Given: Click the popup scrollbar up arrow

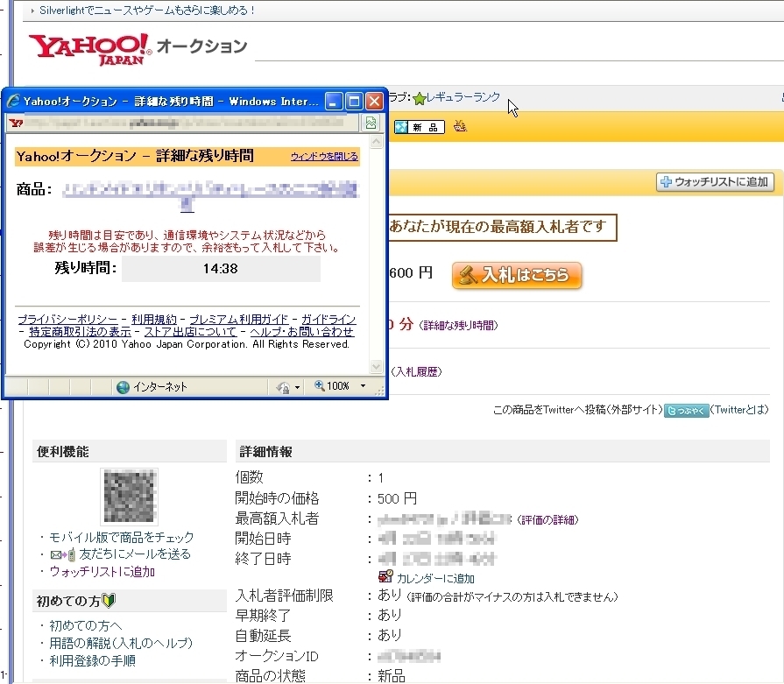Looking at the screenshot, I should tap(376, 142).
